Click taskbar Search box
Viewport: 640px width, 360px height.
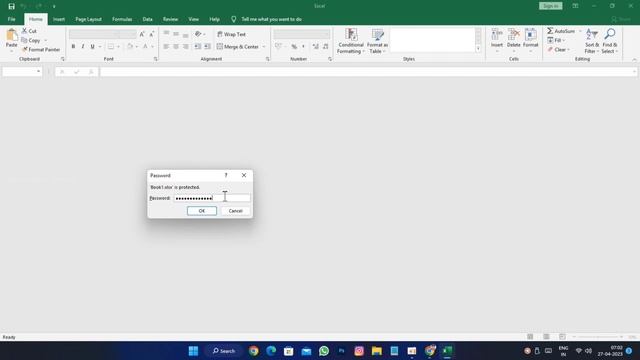pyautogui.click(x=224, y=351)
